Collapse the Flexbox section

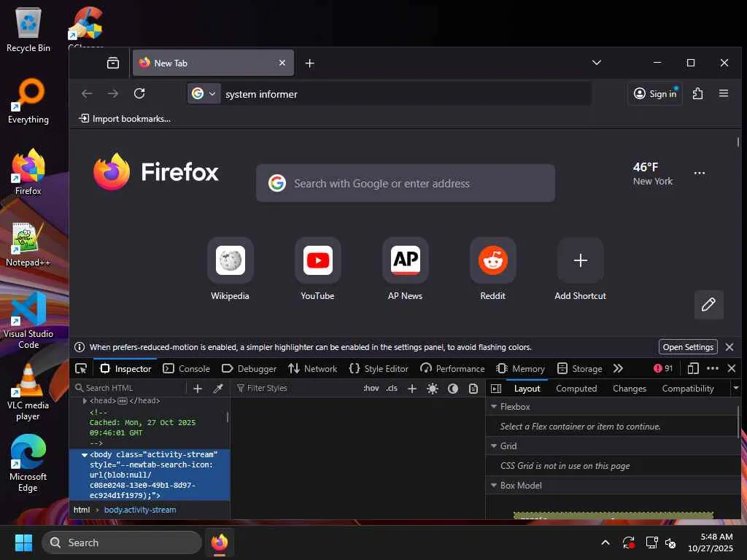494,407
